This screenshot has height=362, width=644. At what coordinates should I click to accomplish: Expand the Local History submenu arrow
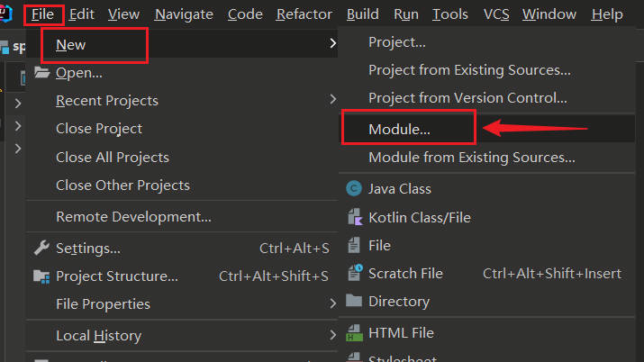332,336
